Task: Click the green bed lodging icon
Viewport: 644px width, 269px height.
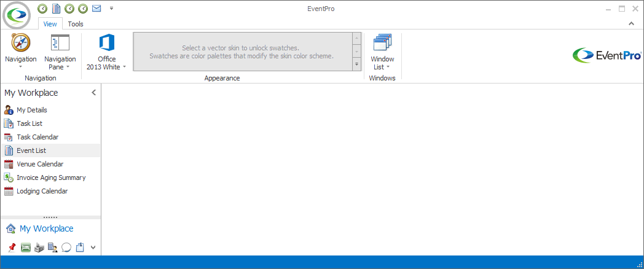Action: (x=26, y=248)
